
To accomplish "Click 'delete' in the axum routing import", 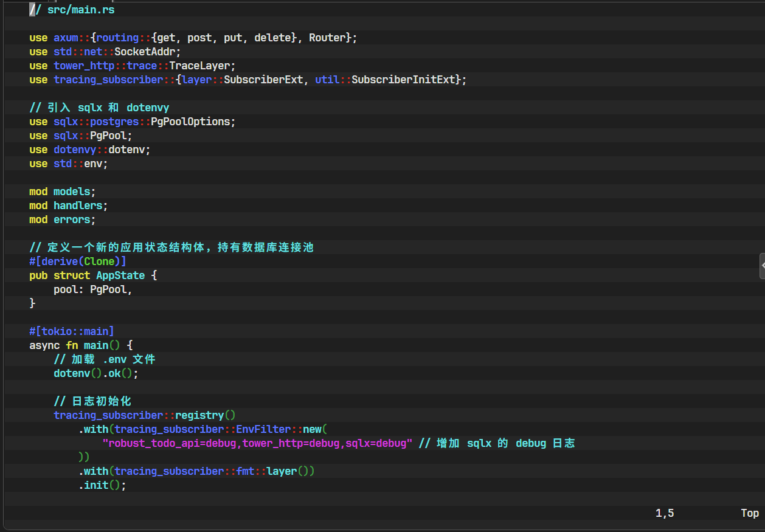I will tap(272, 38).
